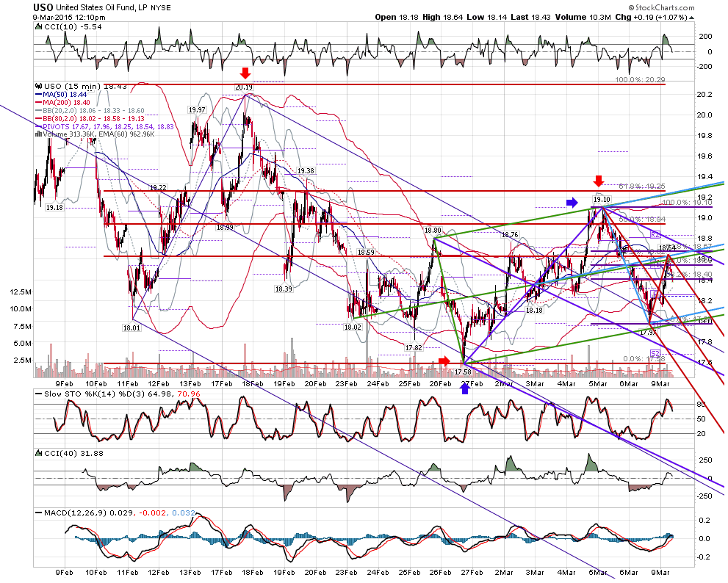Click the volume bars icon in the legend
Screen dimensions: 728x583
39,134
